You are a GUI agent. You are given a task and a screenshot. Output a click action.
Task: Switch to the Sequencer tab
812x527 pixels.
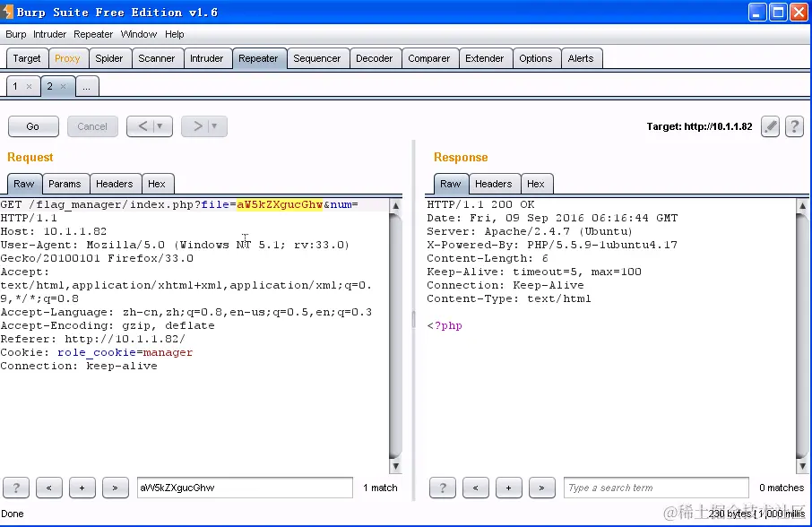pyautogui.click(x=317, y=58)
